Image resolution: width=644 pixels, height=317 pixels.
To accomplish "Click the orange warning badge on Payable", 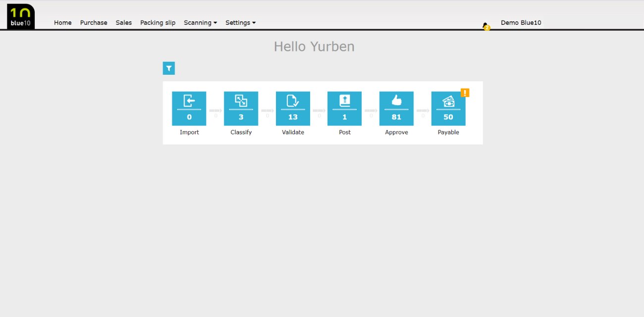I will pyautogui.click(x=465, y=93).
